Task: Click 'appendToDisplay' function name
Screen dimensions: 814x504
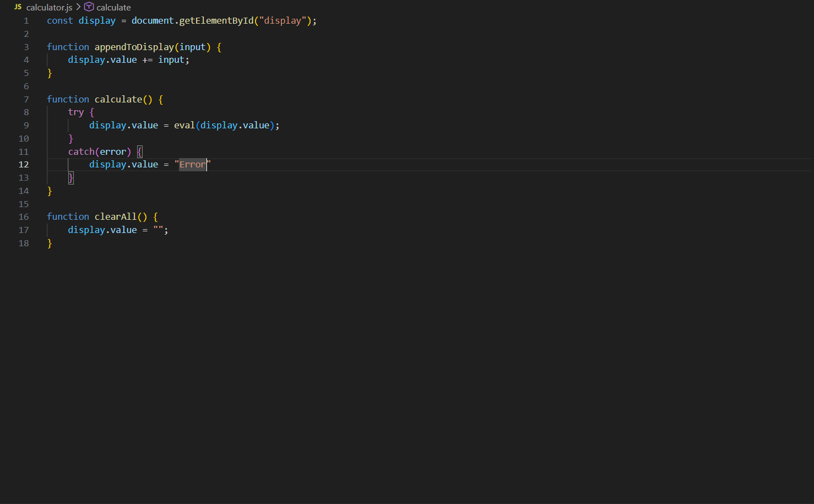Action: click(x=134, y=47)
